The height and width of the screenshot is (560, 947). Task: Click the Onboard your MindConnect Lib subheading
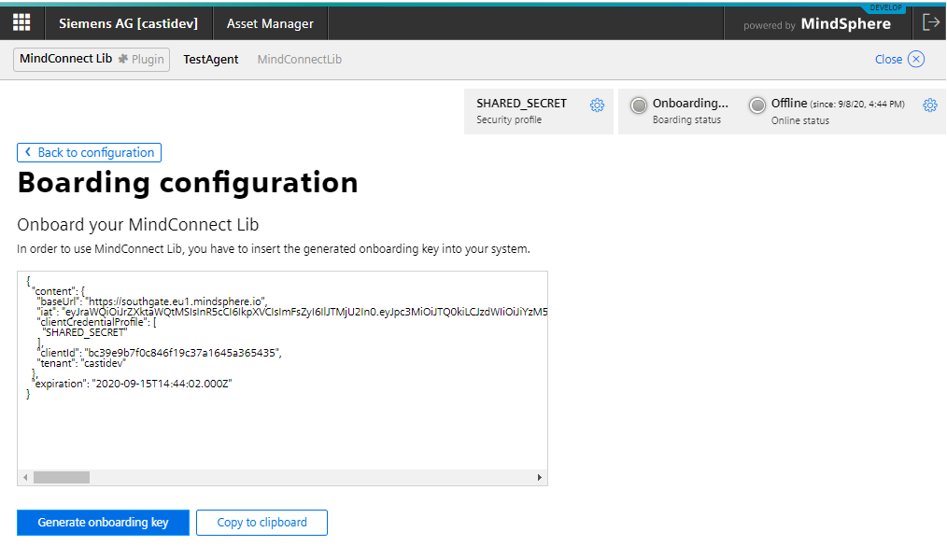(137, 225)
